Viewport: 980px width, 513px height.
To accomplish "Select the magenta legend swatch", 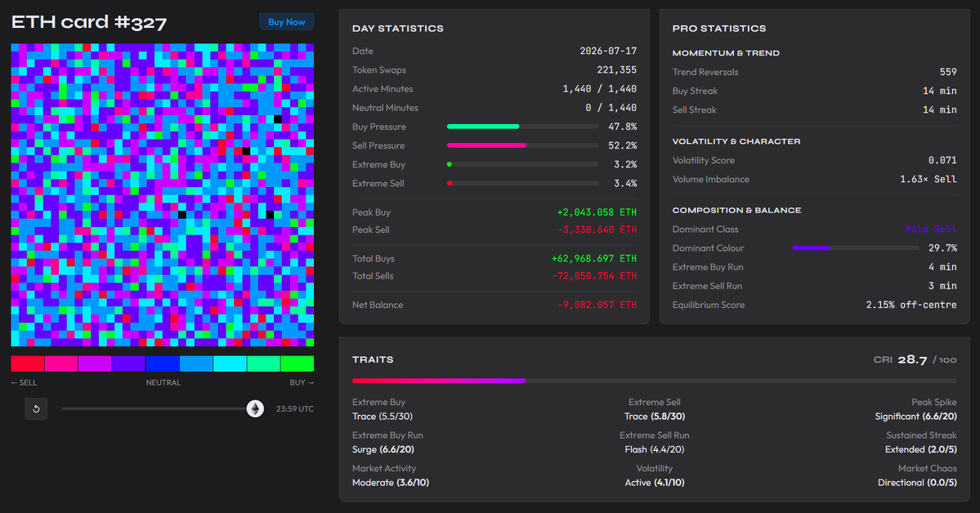I will 95,364.
